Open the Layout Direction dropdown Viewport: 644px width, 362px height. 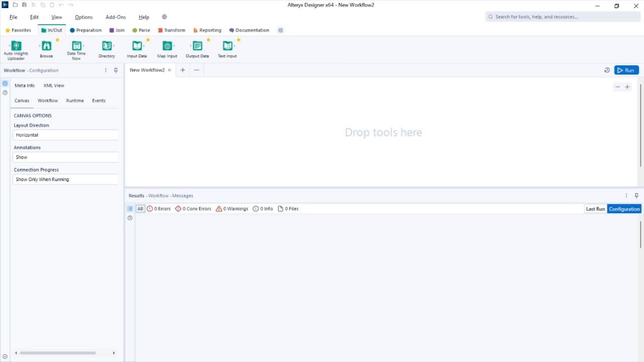[x=66, y=135]
